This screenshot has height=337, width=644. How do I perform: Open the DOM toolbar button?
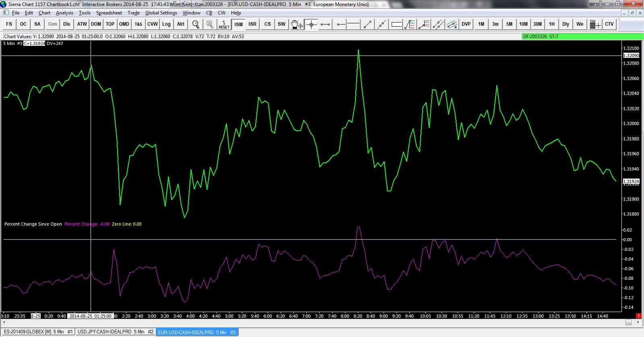[x=96, y=24]
